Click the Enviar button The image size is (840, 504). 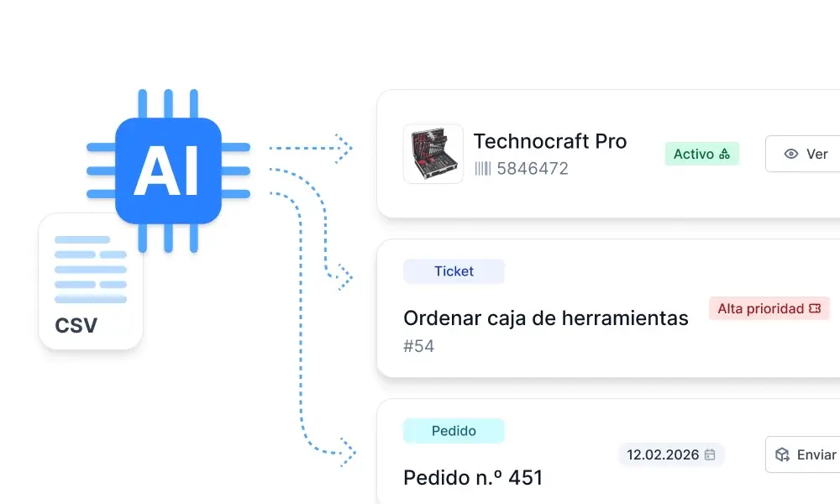click(802, 454)
